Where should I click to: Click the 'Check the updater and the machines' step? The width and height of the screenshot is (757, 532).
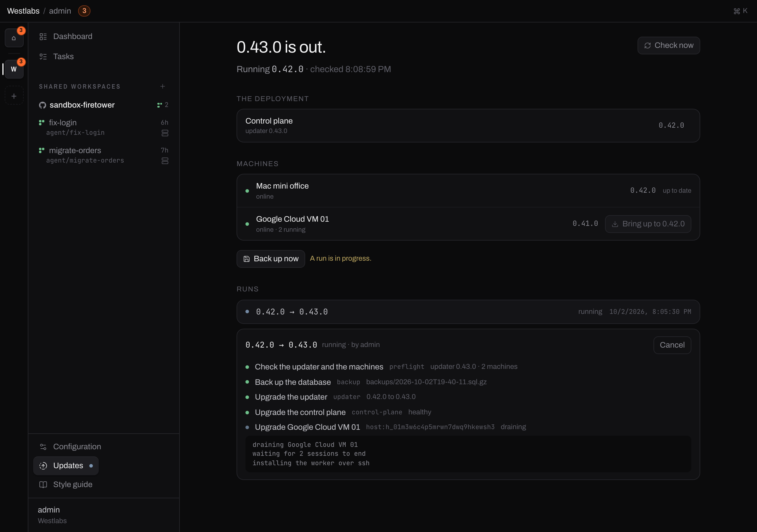click(x=319, y=366)
